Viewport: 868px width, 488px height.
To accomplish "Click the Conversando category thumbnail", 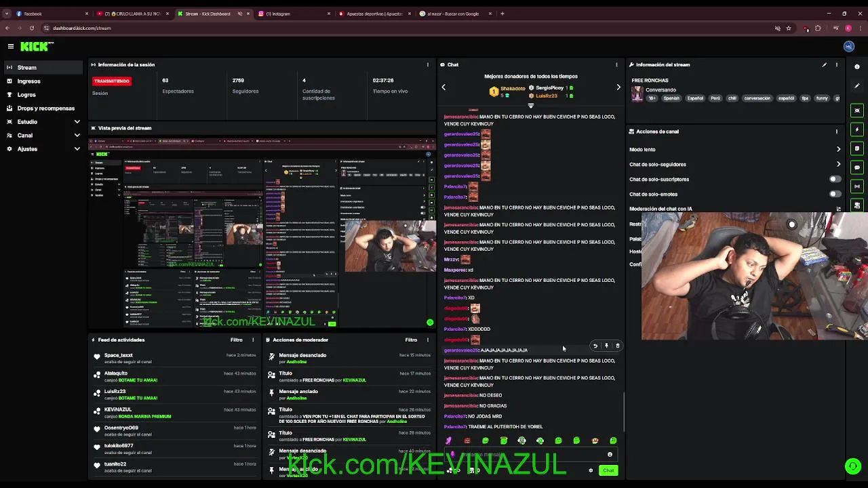I will coord(637,94).
